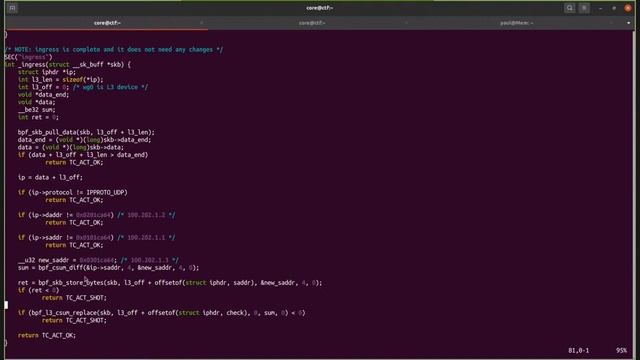Click the SEC("ingress") line

click(x=29, y=57)
